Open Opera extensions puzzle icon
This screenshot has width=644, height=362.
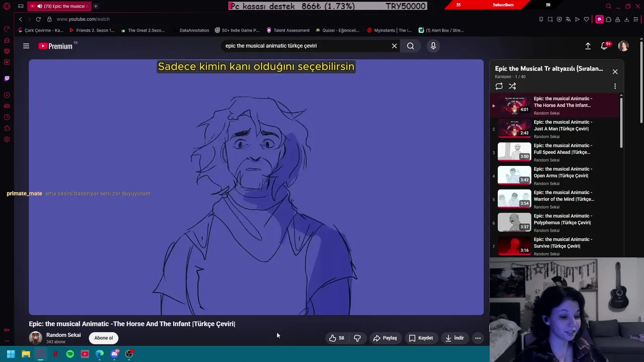point(608,19)
